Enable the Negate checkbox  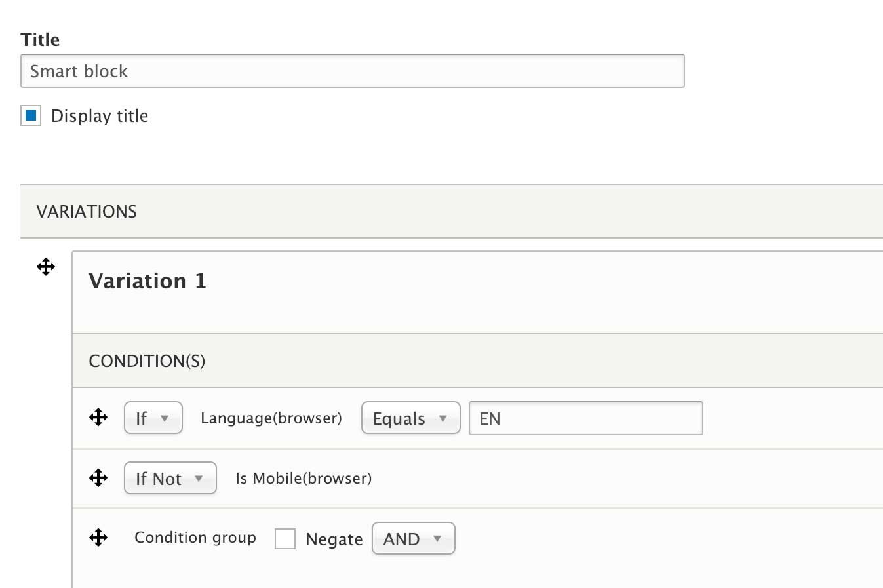(285, 539)
